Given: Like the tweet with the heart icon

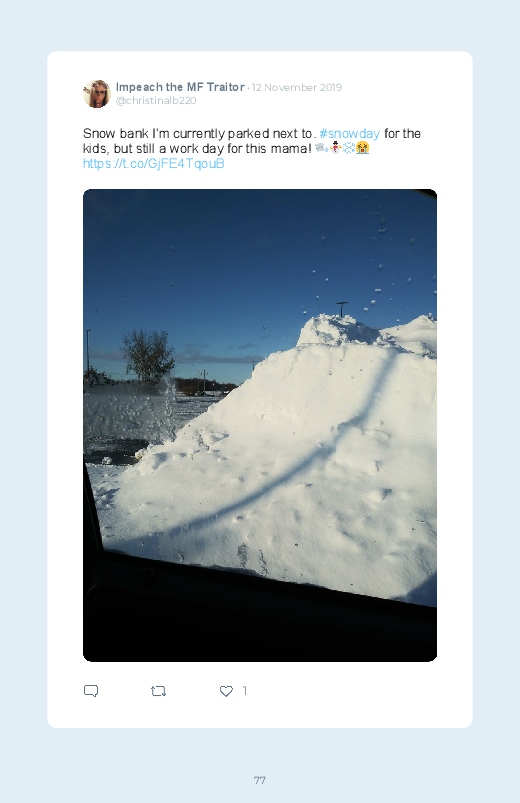Looking at the screenshot, I should pos(226,691).
